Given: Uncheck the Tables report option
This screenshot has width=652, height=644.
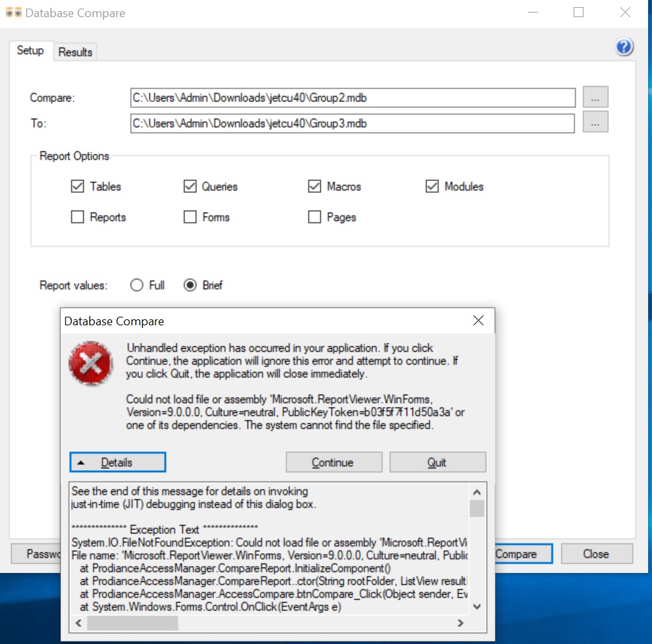Looking at the screenshot, I should [x=77, y=186].
